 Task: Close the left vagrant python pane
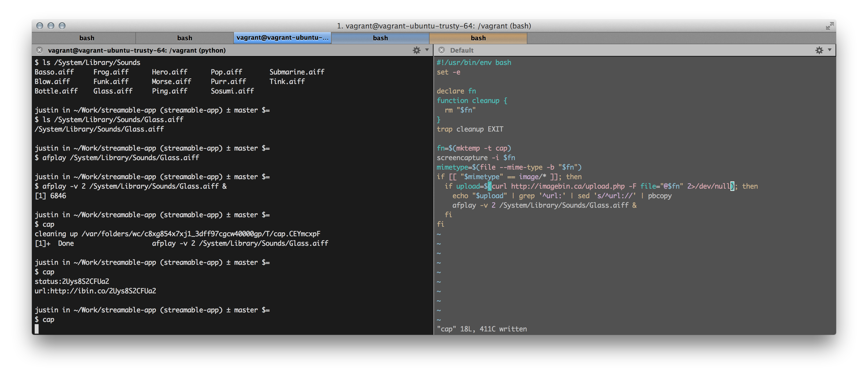[x=39, y=50]
